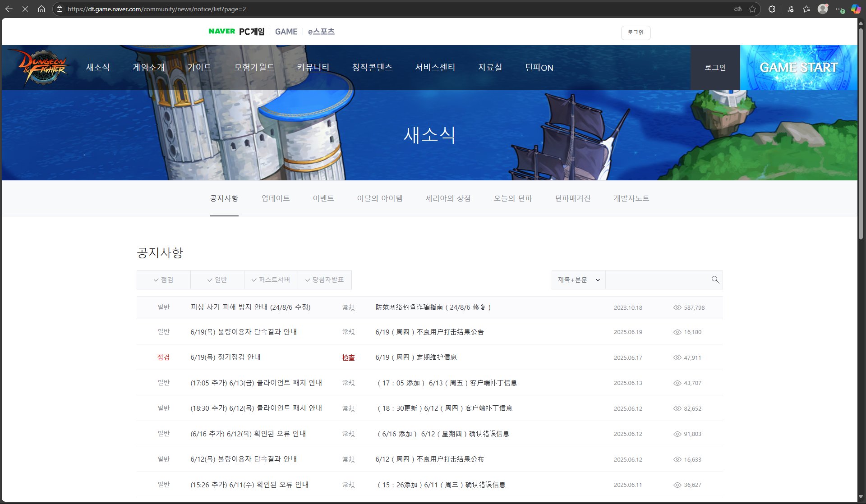Open notice 6/12(목) 불량이용자 단속결과 안내
Screen dimensions: 866x504
(244, 459)
